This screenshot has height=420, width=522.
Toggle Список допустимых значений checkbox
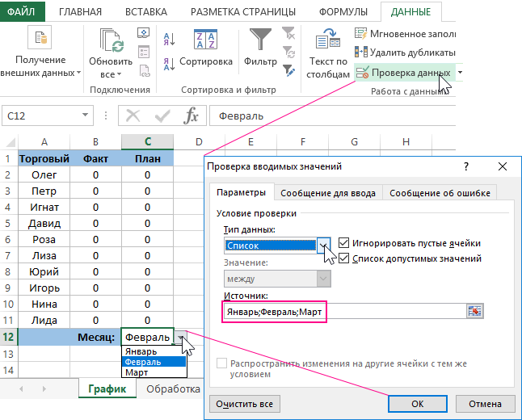tap(345, 258)
